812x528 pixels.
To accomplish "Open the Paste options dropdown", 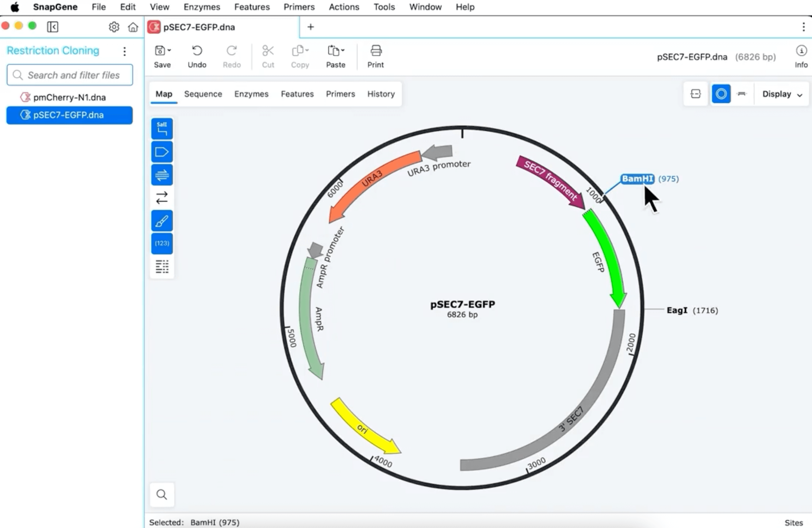I will pos(342,51).
